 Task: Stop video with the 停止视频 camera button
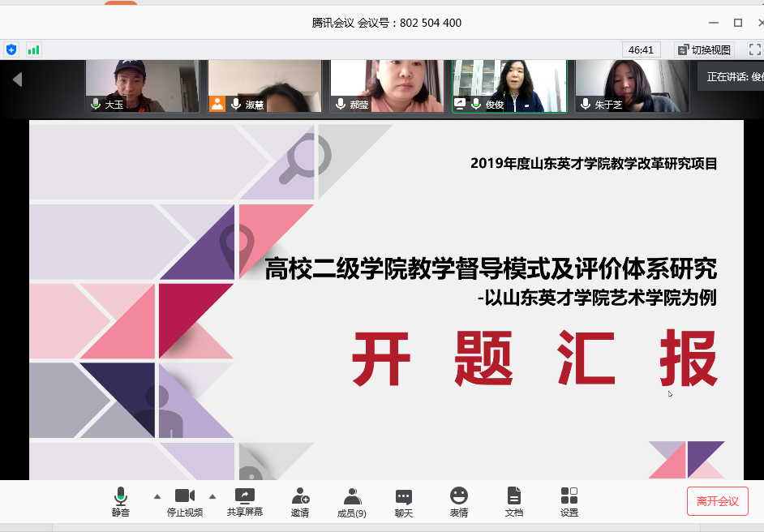pos(185,501)
